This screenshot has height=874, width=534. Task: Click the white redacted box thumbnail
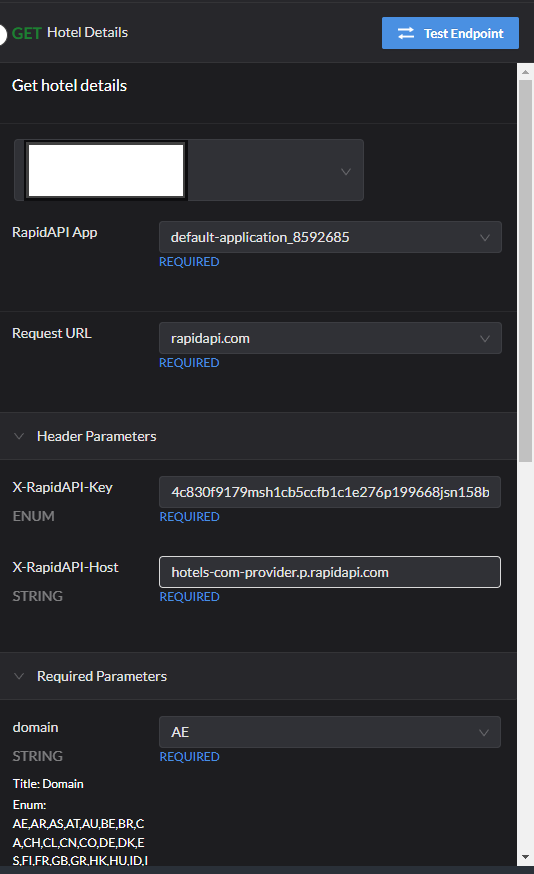point(106,170)
